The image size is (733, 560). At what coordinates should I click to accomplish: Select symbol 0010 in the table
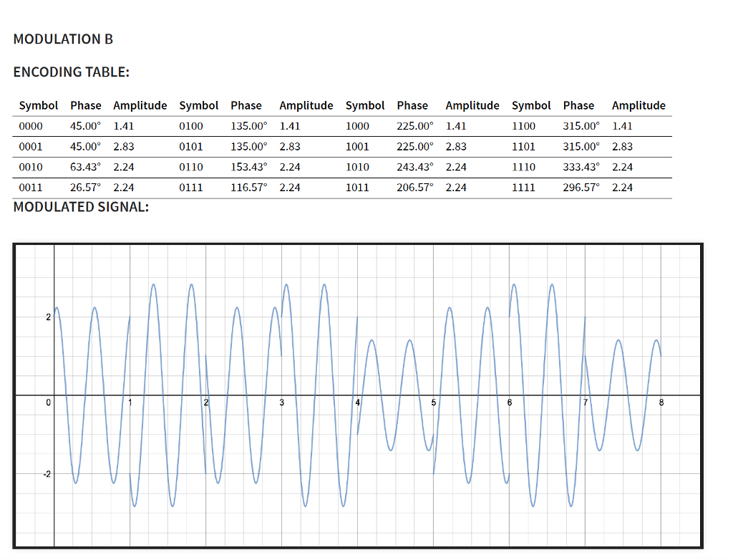click(31, 167)
